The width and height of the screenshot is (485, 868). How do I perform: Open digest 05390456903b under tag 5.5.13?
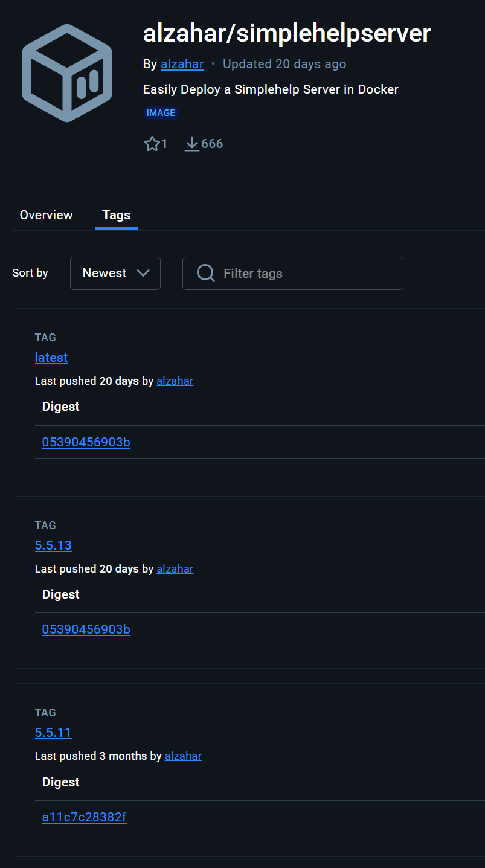tap(86, 629)
